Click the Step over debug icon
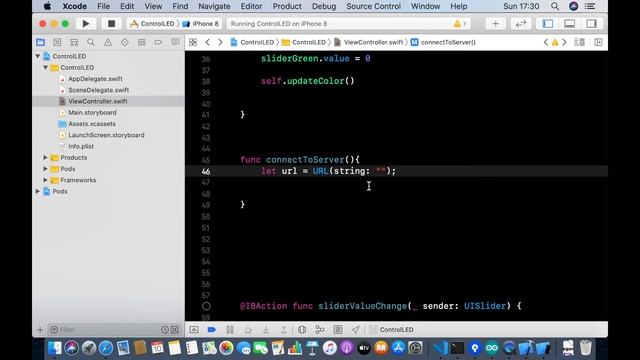Viewport: 640px width, 360px height. [x=248, y=329]
